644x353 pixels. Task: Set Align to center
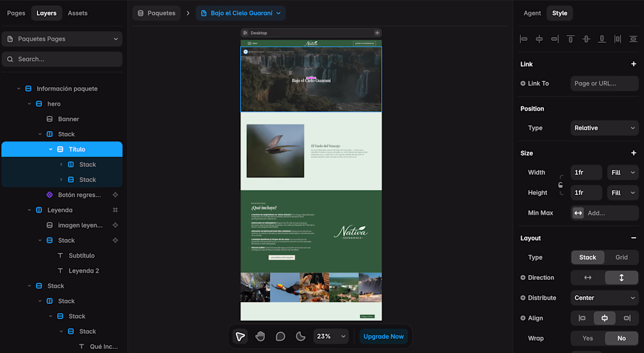(605, 318)
